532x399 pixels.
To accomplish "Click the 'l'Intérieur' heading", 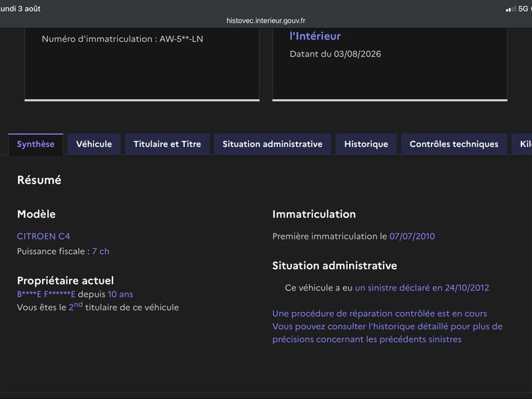I will pyautogui.click(x=315, y=36).
